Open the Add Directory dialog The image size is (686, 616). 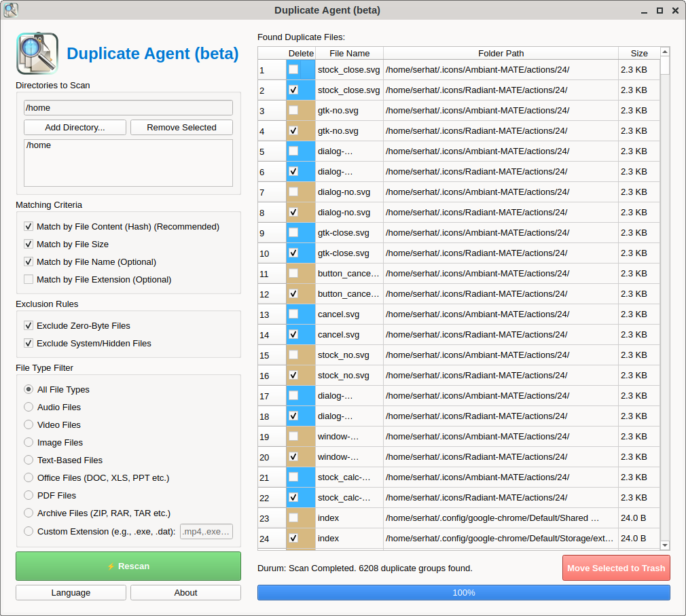click(75, 128)
